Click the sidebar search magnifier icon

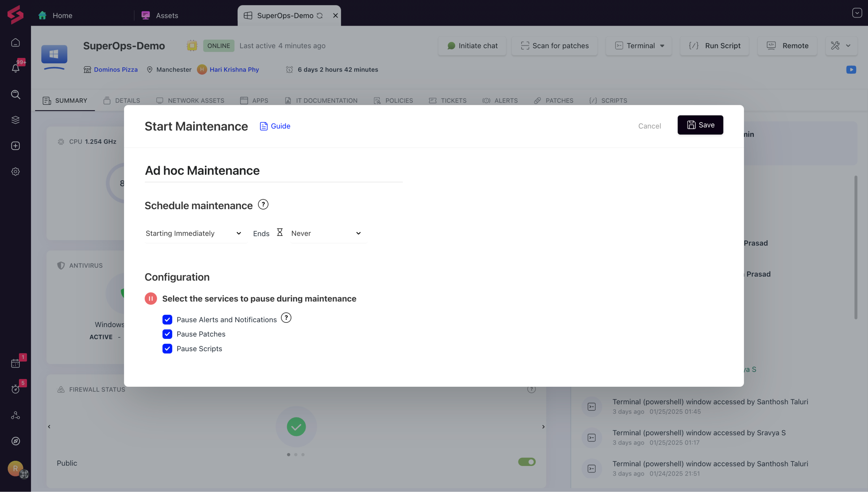(x=15, y=94)
